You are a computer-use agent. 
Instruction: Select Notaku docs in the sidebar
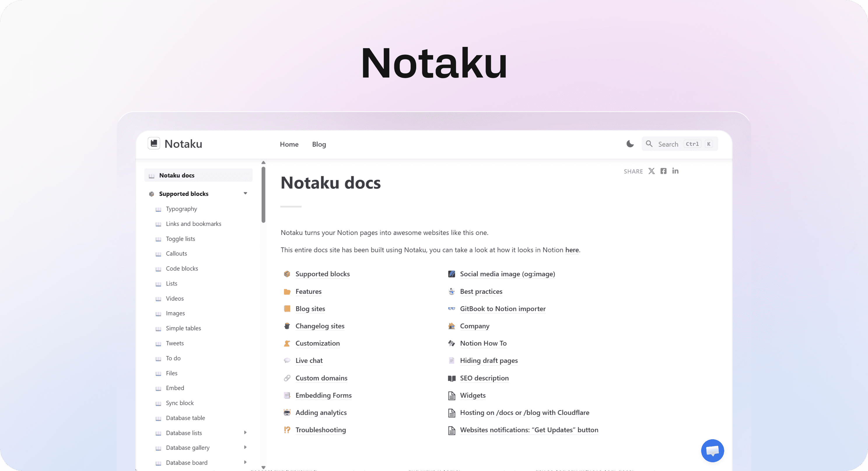198,175
